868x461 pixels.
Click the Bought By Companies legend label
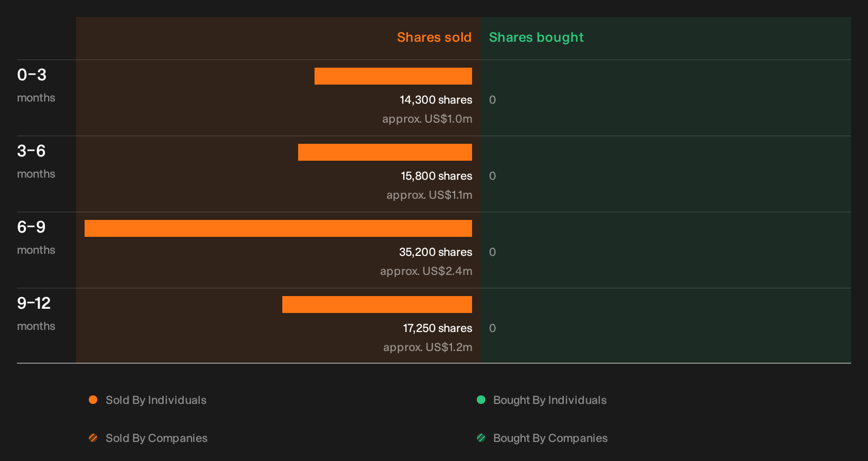pyautogui.click(x=550, y=438)
